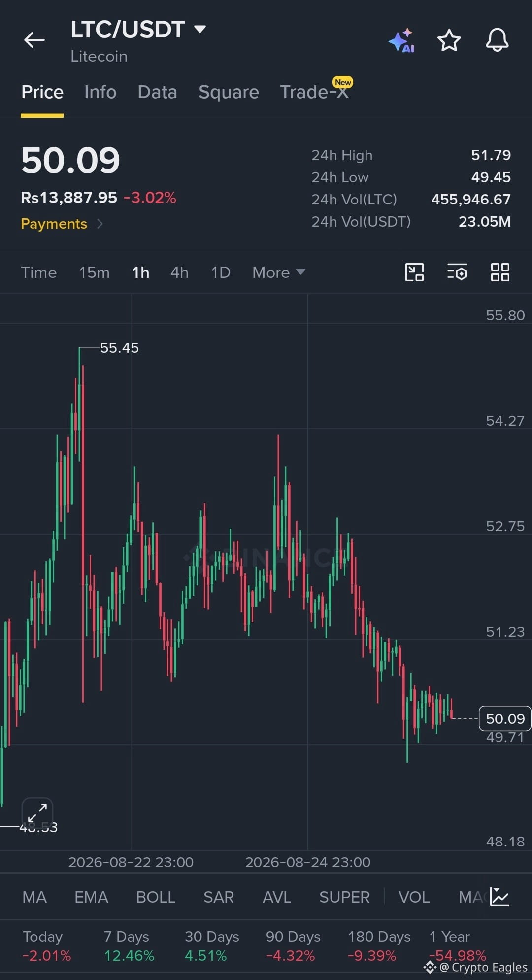
Task: Open the chart drawing tools icon
Action: tap(414, 272)
